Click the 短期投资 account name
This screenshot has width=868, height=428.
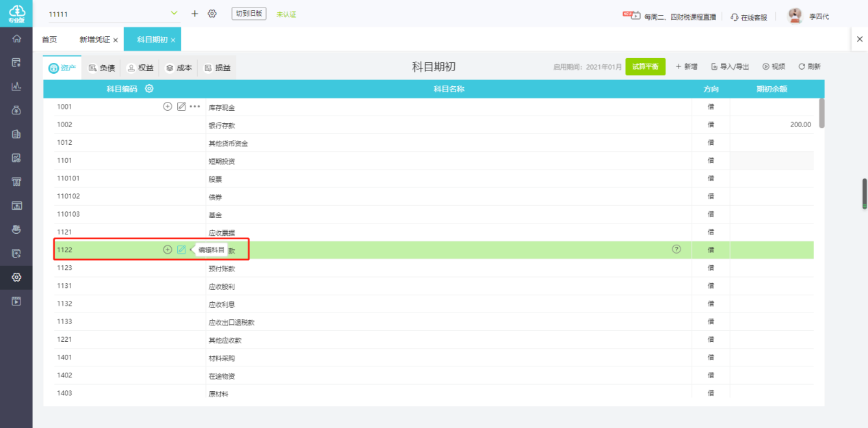[x=222, y=161]
